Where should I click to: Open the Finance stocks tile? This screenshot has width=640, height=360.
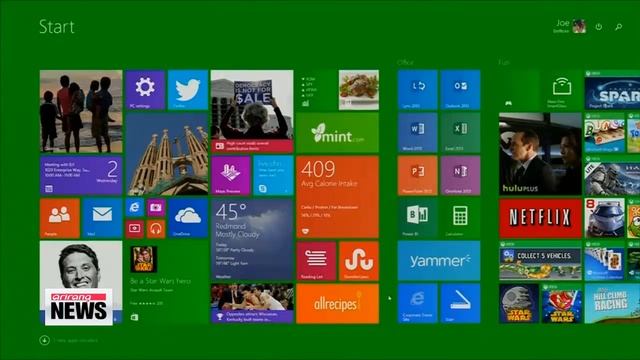point(316,90)
